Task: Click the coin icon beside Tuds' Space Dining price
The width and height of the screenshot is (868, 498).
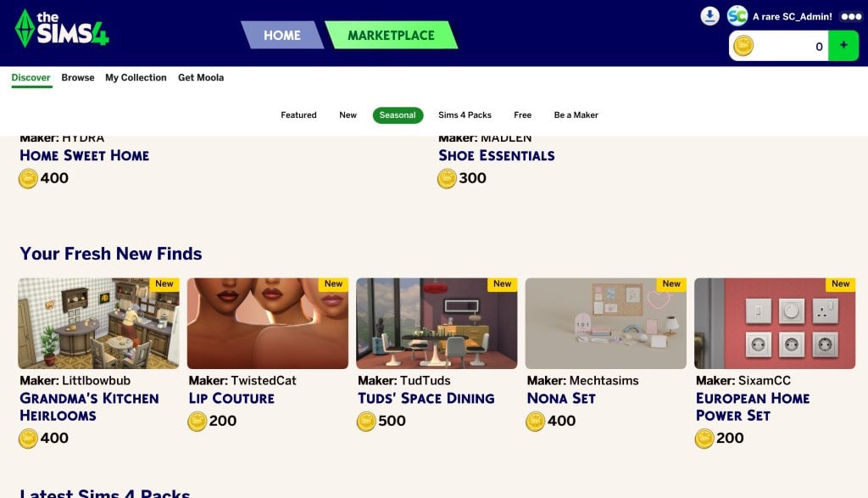Action: coord(365,421)
